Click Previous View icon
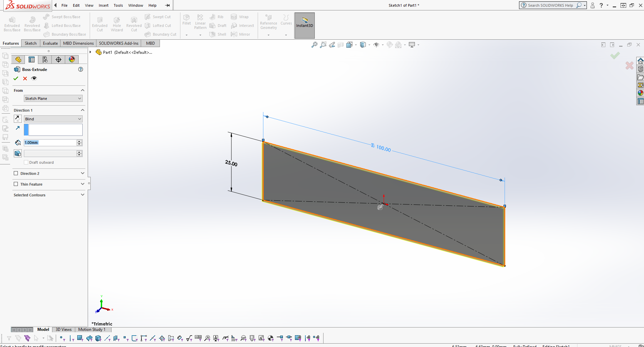Viewport: 644px width, 347px height. point(332,45)
